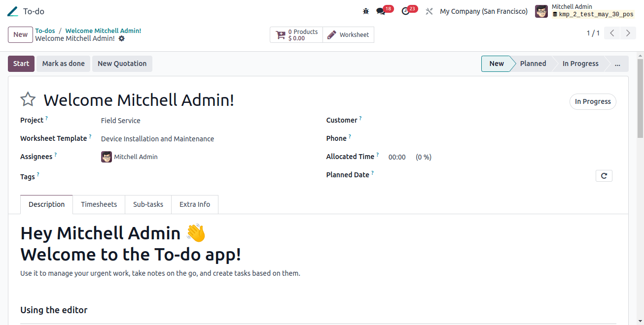644x325 pixels.
Task: Show the help tooltip icon for Tags
Action: click(x=38, y=174)
